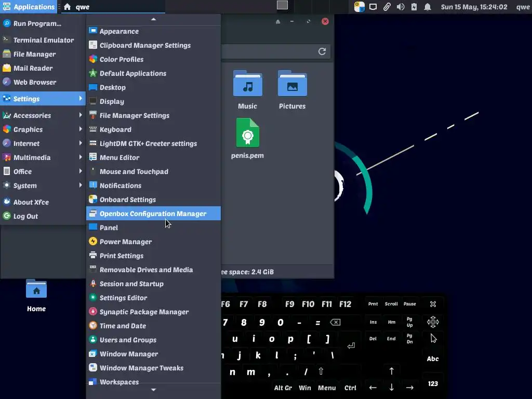Image resolution: width=532 pixels, height=399 pixels.
Task: Open Removable Drives and Media
Action: 153,270
